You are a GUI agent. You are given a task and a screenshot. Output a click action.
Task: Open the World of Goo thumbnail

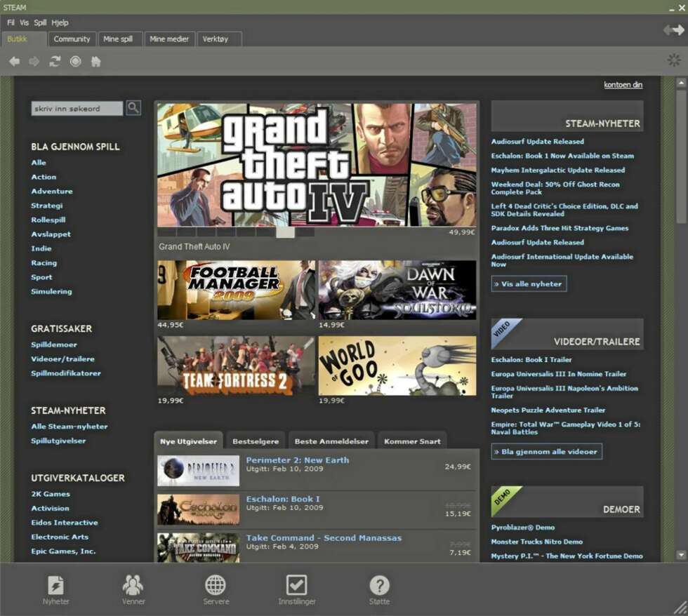point(397,366)
